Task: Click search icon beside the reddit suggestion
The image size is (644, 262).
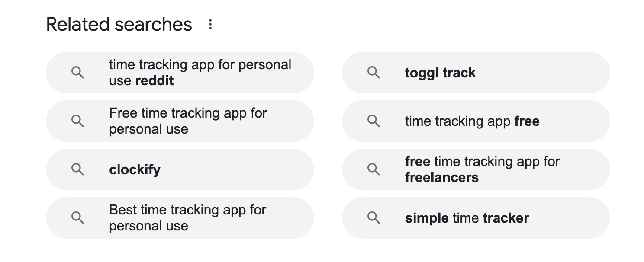Action: (77, 73)
